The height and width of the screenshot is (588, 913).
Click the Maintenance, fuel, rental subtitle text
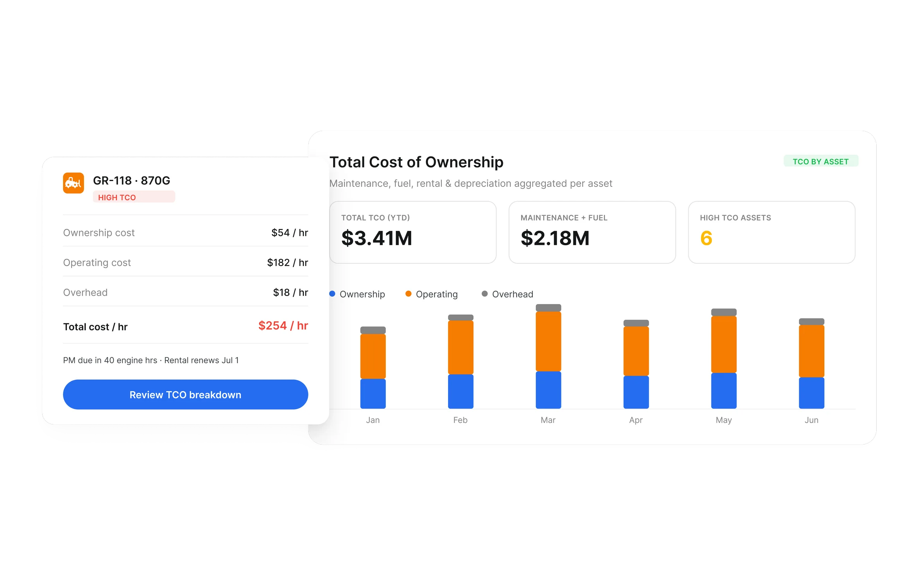[x=471, y=183]
